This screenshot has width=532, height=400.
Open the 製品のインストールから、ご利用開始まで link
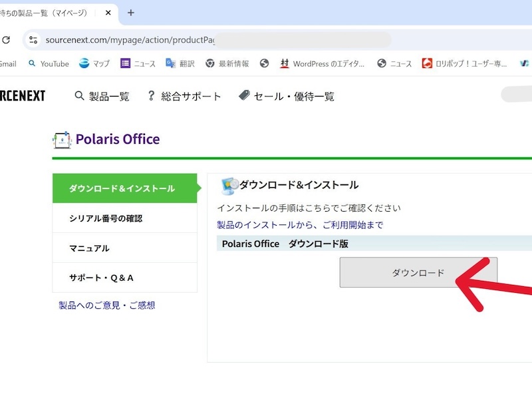click(x=299, y=225)
